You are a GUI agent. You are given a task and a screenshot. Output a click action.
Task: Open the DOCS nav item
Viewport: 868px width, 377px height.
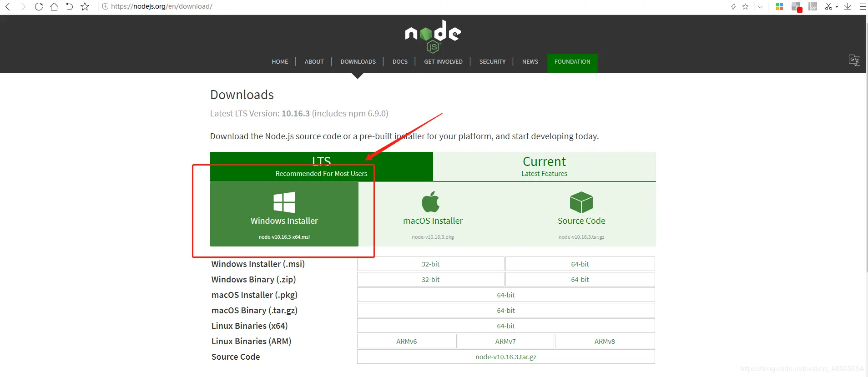click(x=400, y=62)
